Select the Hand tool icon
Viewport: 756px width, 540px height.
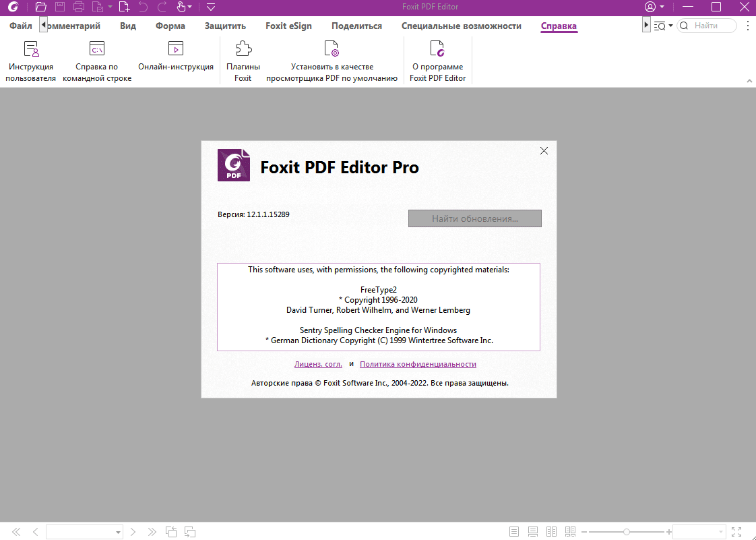(181, 7)
